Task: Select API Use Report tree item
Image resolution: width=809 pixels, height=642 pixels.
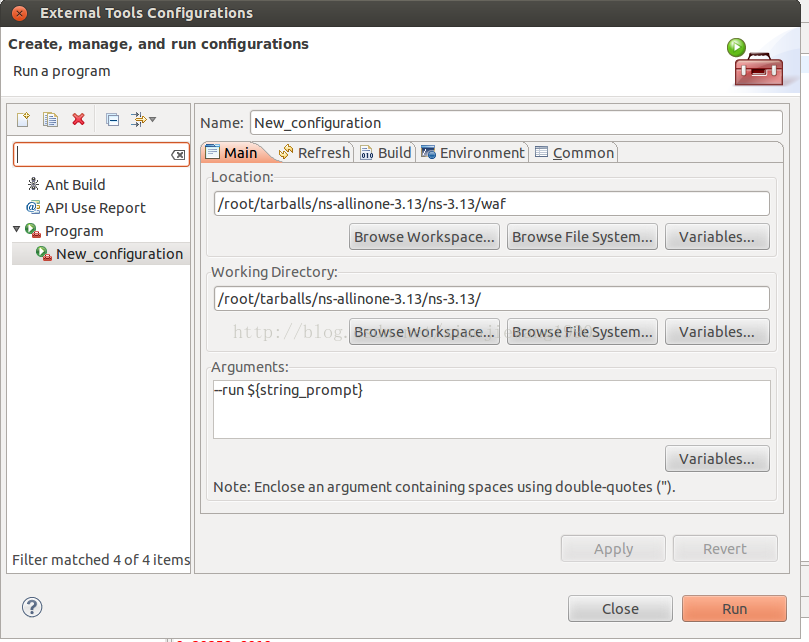Action: pos(95,207)
